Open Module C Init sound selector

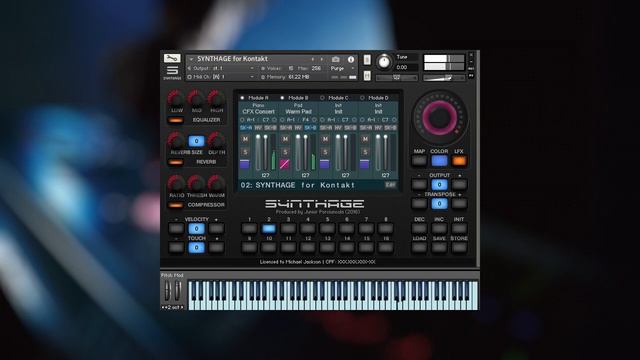[x=338, y=111]
